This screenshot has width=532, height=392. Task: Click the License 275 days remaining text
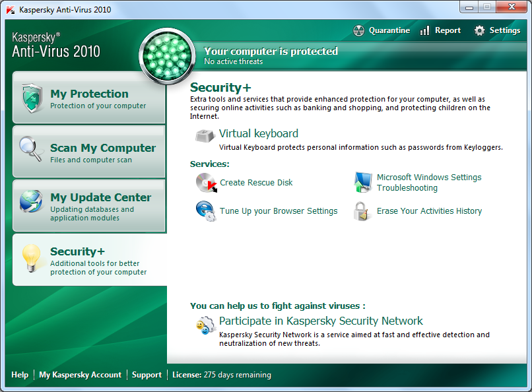pos(222,375)
